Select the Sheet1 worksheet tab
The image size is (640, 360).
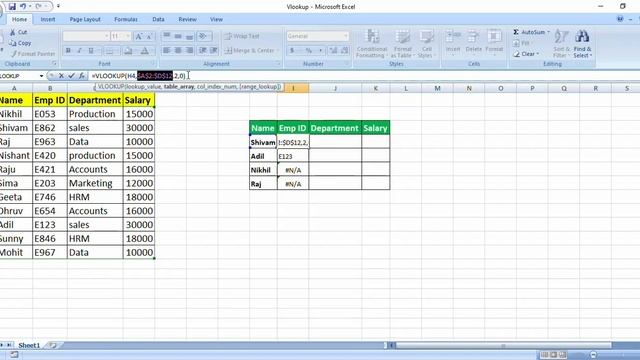pos(29,345)
